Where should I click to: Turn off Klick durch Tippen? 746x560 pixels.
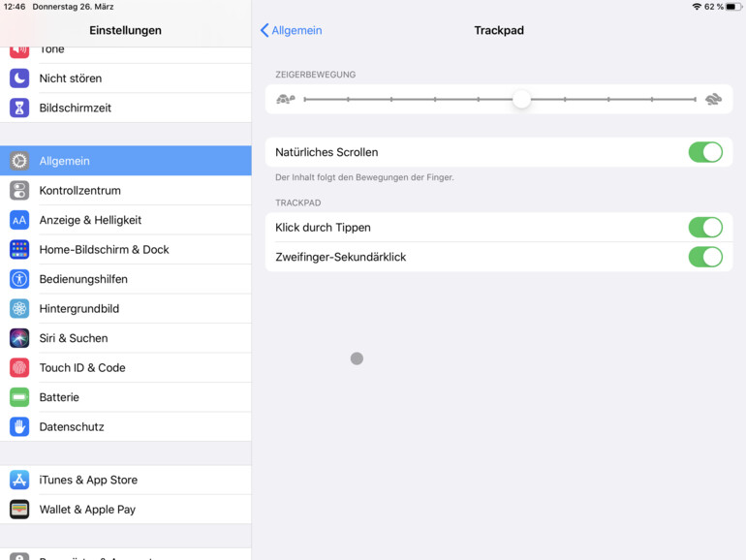point(705,228)
